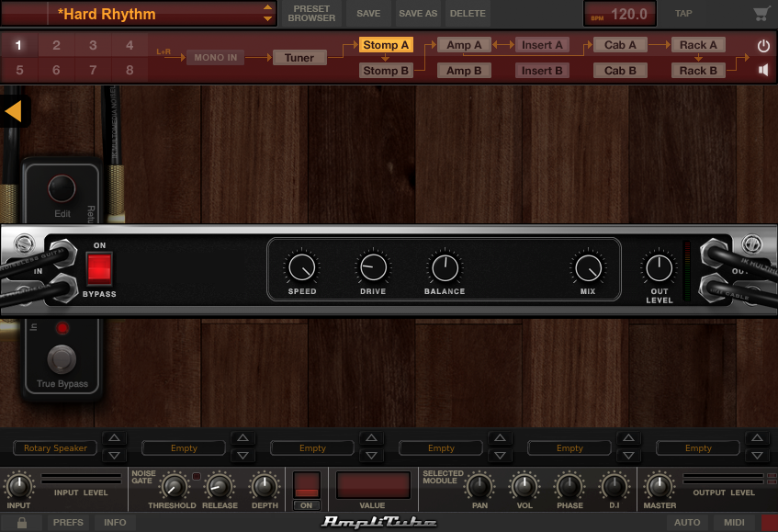778x532 pixels.
Task: Click the DRIVE knob on the rack
Action: coord(373,267)
